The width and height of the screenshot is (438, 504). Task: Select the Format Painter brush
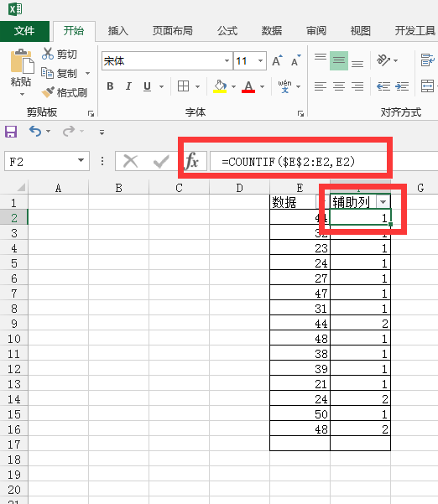point(48,92)
